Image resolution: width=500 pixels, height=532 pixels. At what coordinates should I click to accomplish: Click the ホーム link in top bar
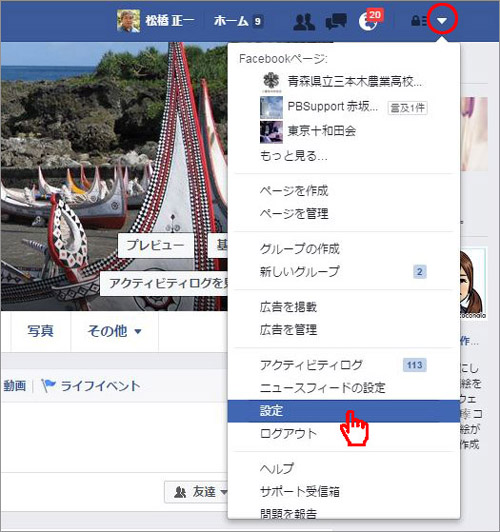click(231, 21)
